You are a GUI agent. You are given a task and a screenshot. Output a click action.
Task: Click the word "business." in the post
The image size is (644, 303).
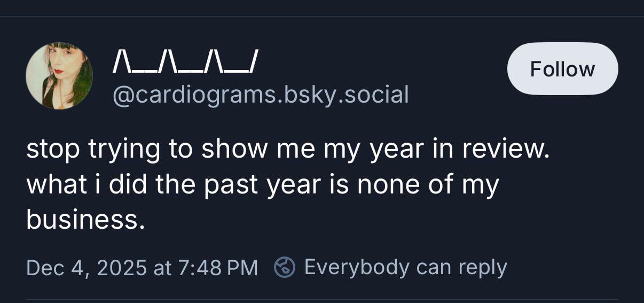pos(85,219)
